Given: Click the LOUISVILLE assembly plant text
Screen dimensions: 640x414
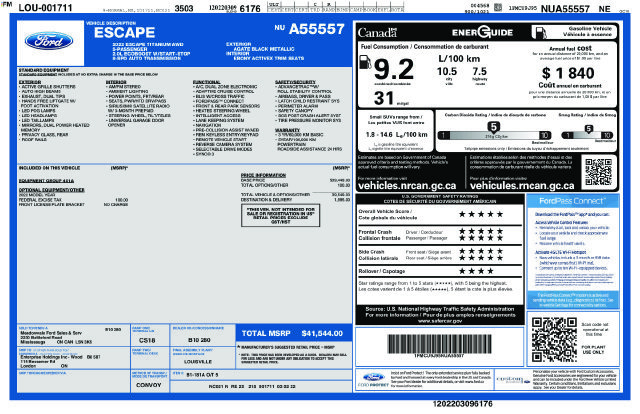Looking at the screenshot, I should click(198, 362).
